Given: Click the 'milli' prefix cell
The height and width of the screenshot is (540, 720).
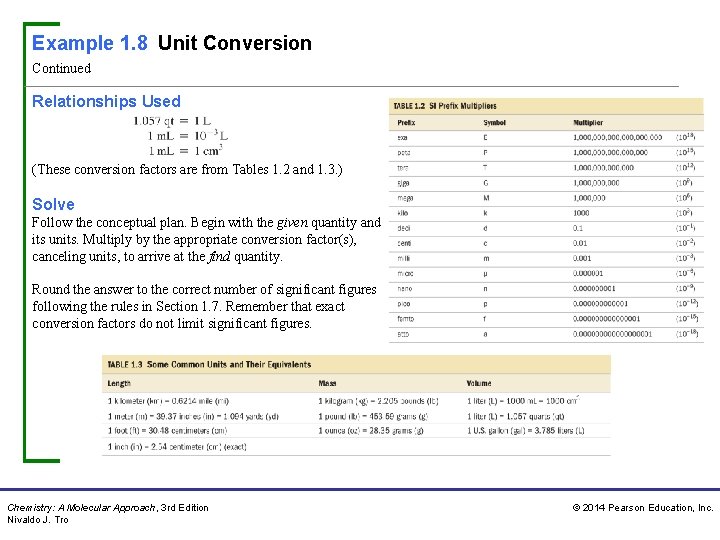Looking at the screenshot, I should 404,259.
